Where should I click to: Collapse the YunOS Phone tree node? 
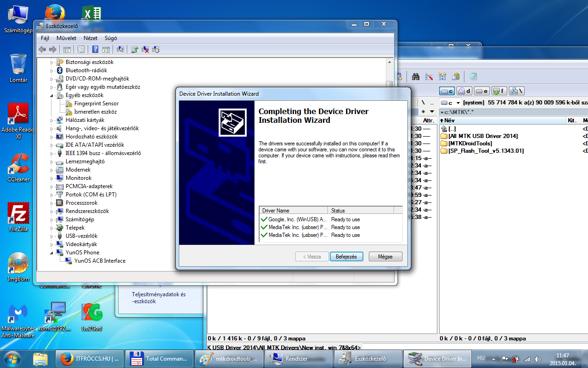pos(52,253)
